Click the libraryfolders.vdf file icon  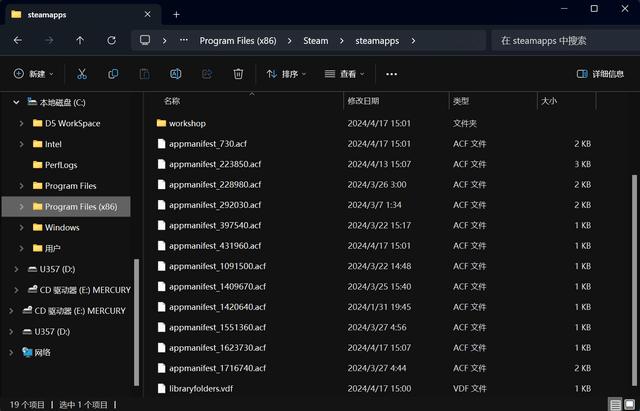click(x=162, y=388)
